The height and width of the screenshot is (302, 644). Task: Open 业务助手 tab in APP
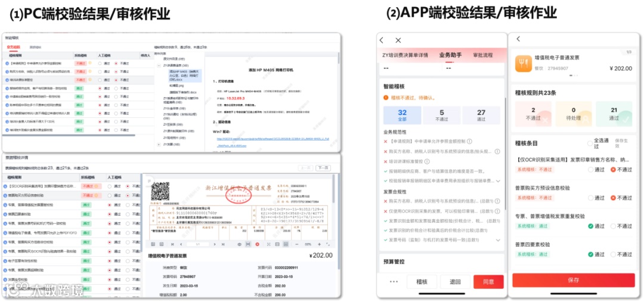451,55
